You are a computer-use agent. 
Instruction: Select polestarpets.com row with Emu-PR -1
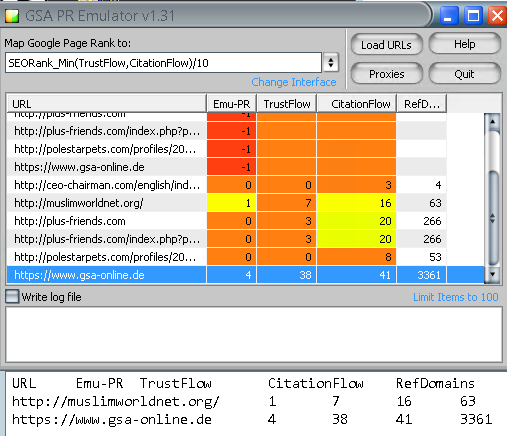point(227,149)
